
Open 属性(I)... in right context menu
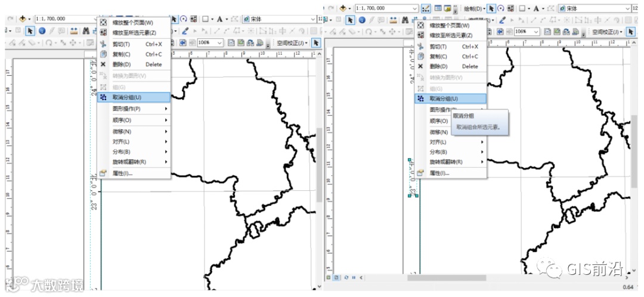tap(451, 174)
